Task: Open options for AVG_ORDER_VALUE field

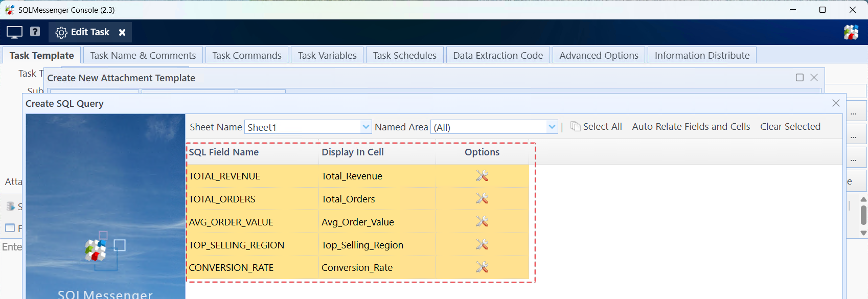Action: (482, 221)
